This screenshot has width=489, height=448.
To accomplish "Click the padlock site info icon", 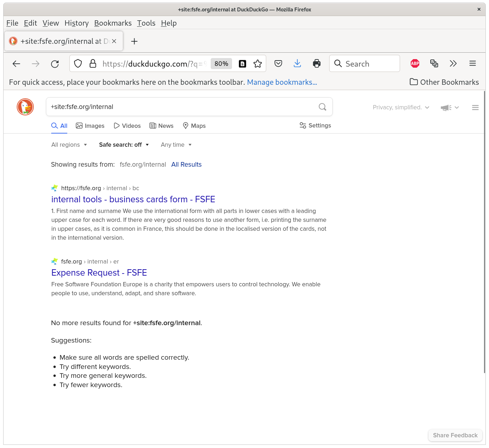I will click(93, 64).
